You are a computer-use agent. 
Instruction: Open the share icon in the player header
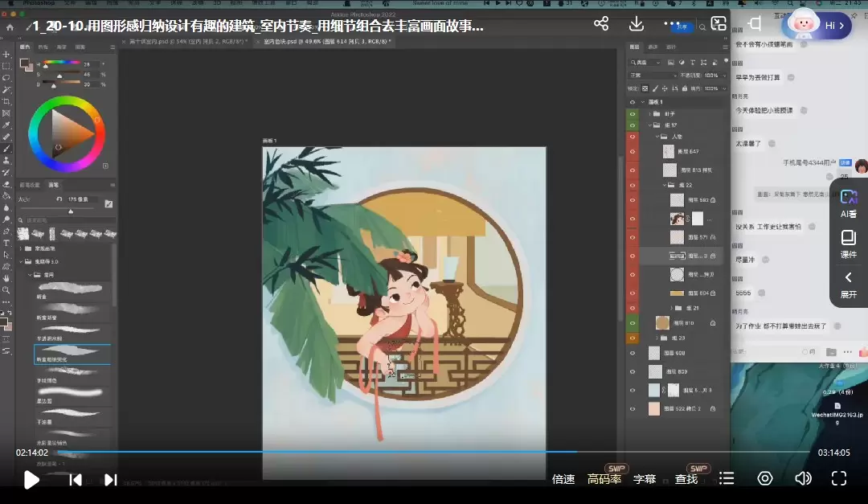point(601,23)
